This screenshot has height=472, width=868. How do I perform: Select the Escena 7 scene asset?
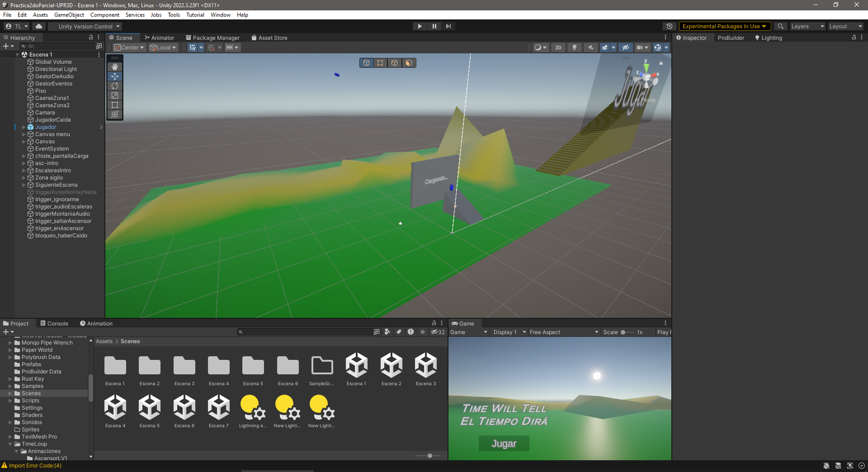pyautogui.click(x=219, y=411)
